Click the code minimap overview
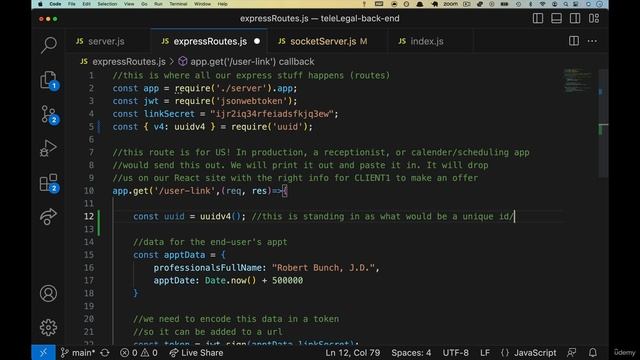This screenshot has height=360, width=640. [x=578, y=80]
